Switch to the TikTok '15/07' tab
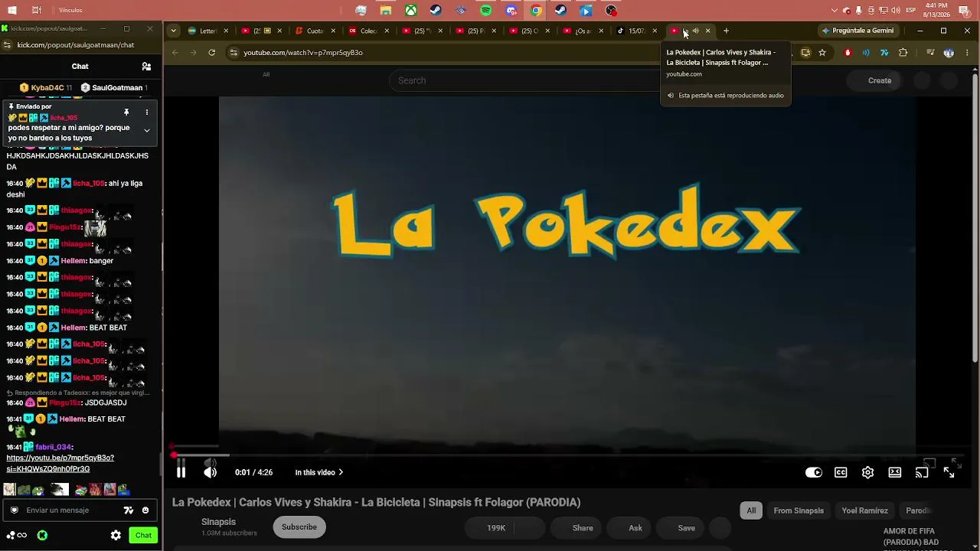The width and height of the screenshot is (980, 551). click(636, 31)
